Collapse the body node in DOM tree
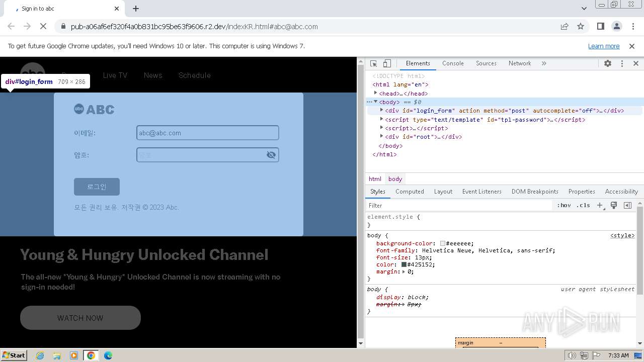Viewport: 644px width, 362px height. tap(376, 102)
